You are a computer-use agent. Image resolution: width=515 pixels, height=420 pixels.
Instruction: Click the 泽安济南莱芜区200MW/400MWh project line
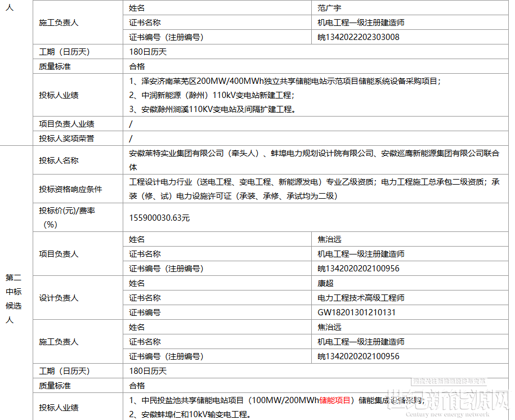(284, 81)
